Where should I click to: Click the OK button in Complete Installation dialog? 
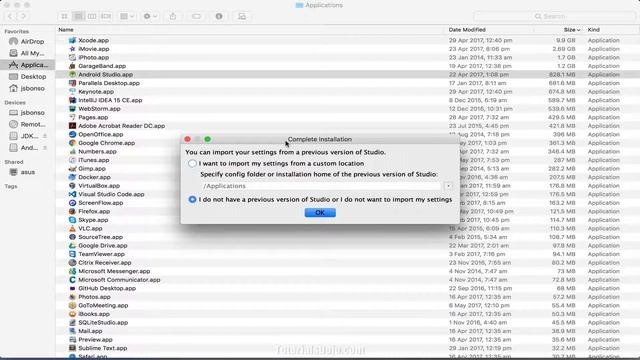click(x=320, y=213)
